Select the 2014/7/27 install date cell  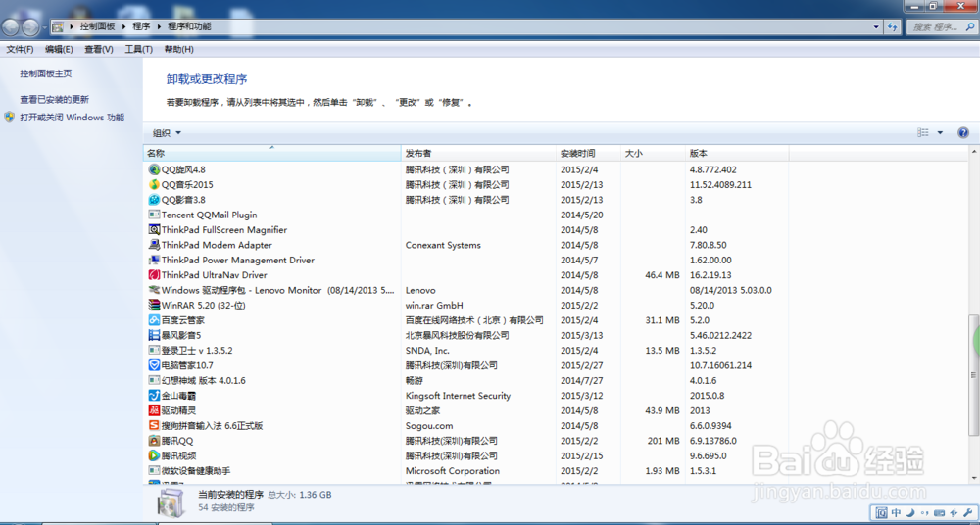(580, 381)
